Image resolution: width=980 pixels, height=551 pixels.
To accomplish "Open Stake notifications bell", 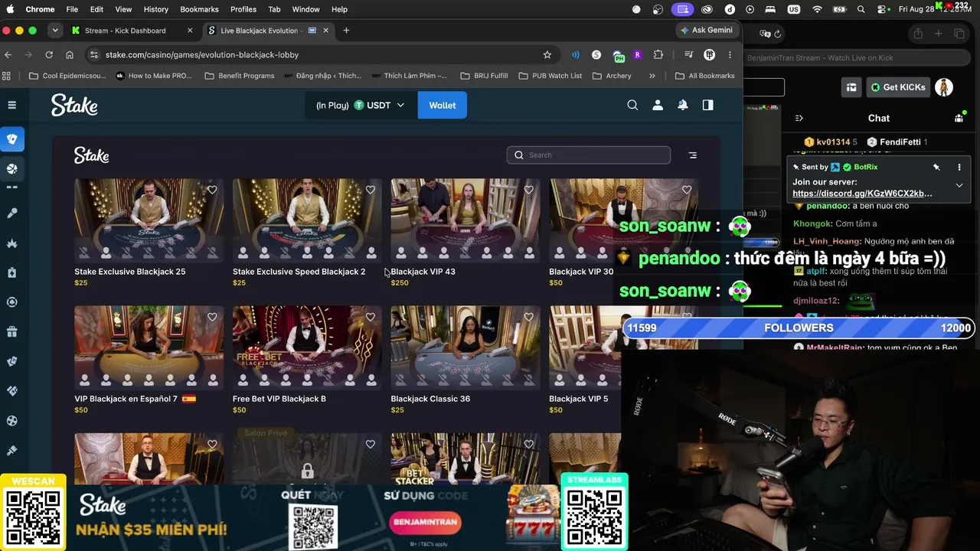I will pyautogui.click(x=682, y=106).
